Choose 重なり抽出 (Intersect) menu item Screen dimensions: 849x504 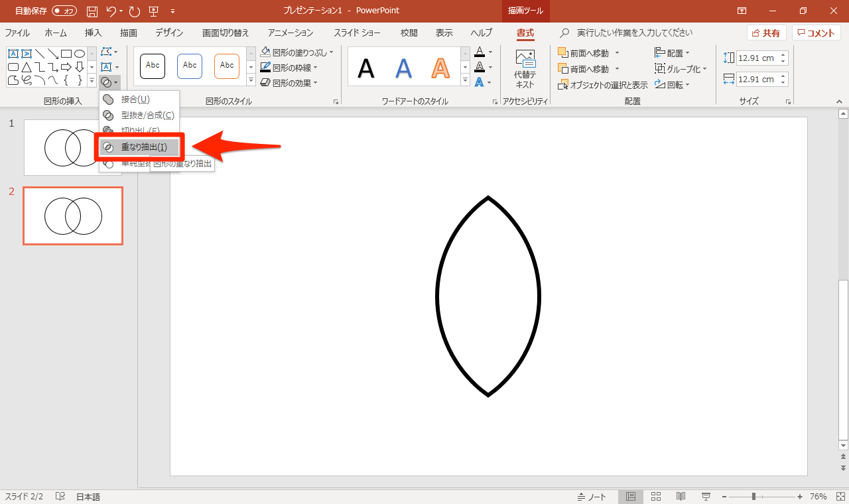click(139, 147)
